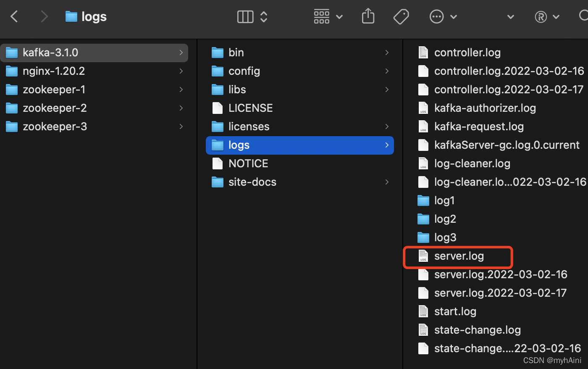The height and width of the screenshot is (369, 588).
Task: Open the view mode switcher arrows
Action: [264, 17]
